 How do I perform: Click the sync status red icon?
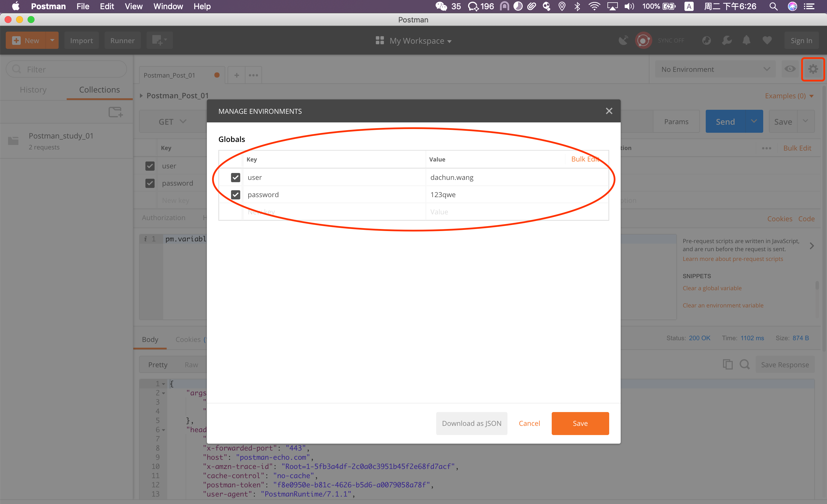coord(643,41)
